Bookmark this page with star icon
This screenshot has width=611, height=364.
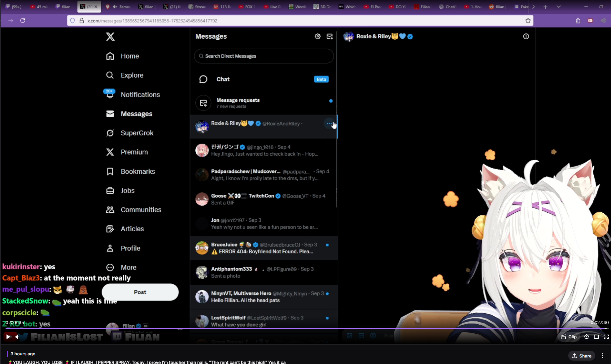click(x=528, y=21)
